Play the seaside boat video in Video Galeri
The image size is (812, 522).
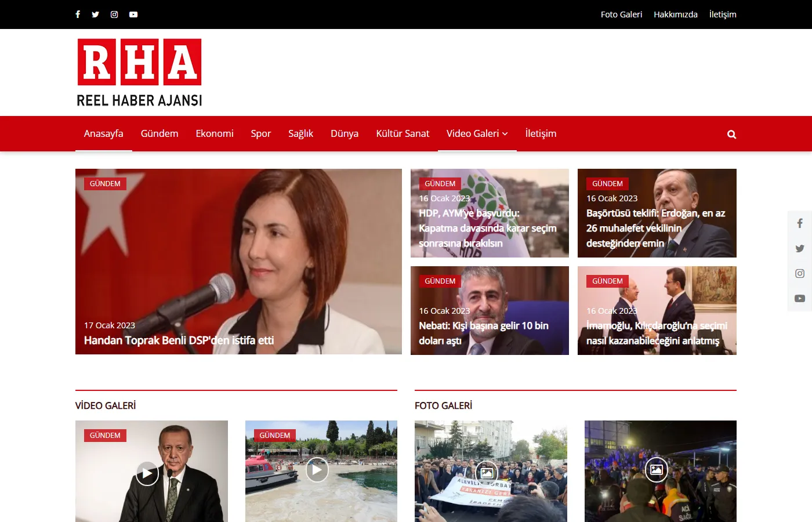pos(317,470)
